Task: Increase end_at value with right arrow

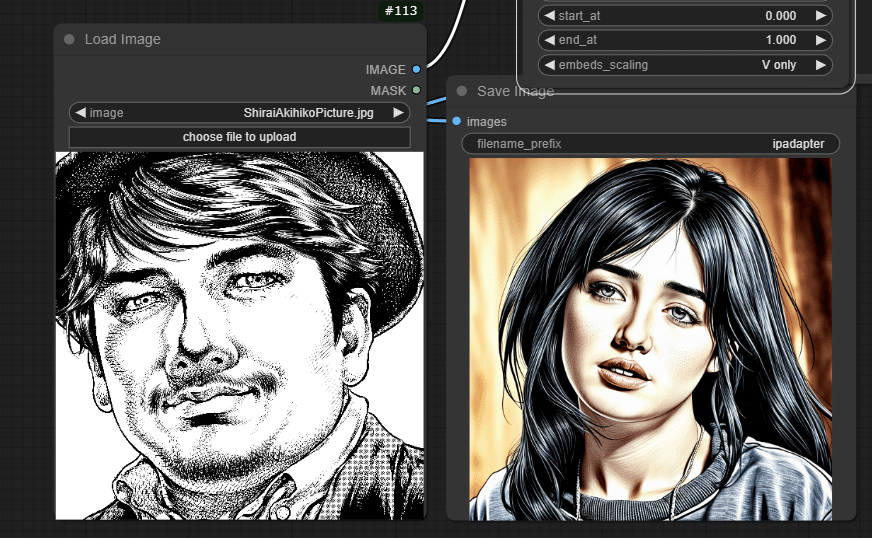Action: click(x=821, y=40)
